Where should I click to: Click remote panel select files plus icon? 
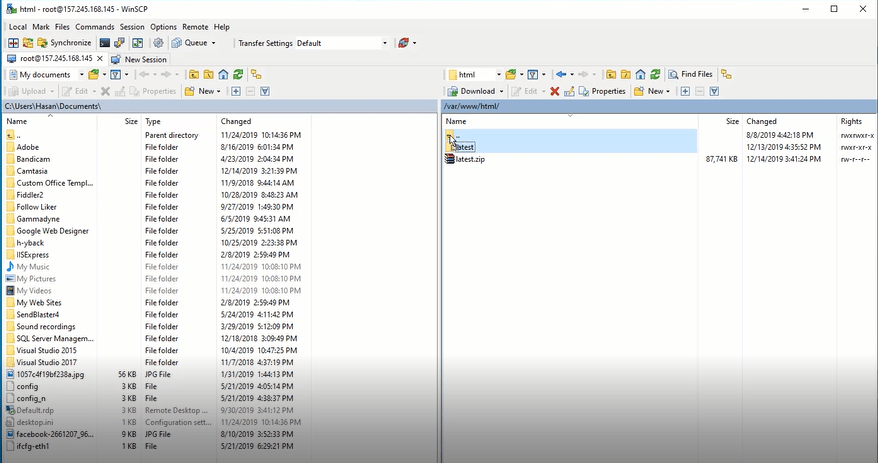685,91
